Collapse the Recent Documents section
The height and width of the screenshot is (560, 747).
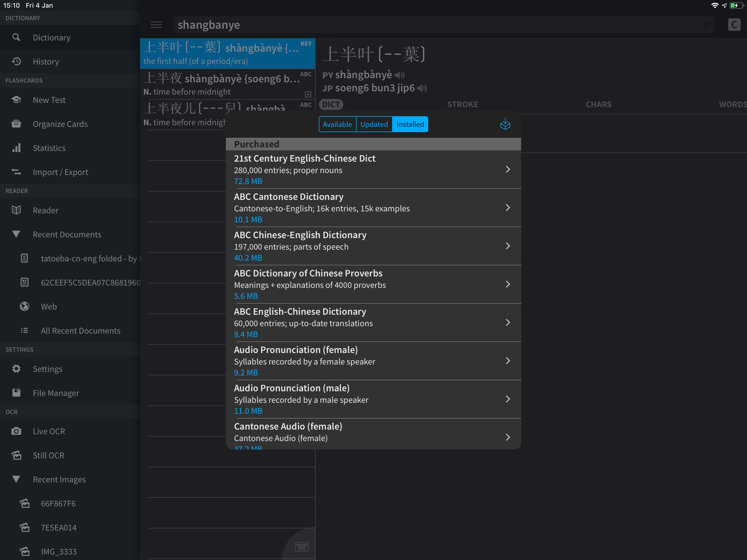[x=16, y=234]
